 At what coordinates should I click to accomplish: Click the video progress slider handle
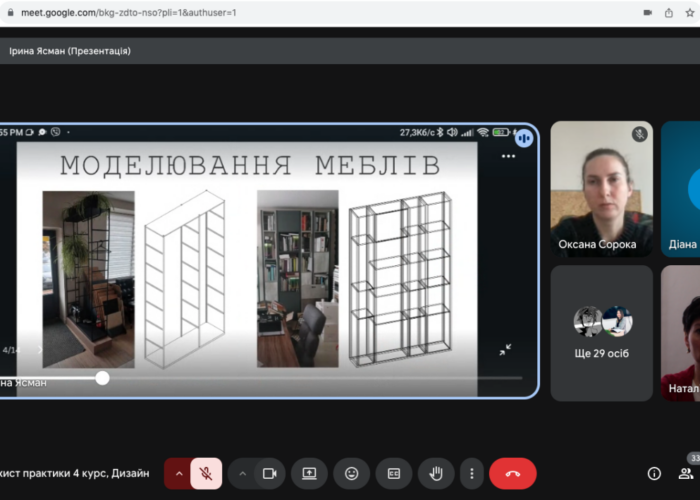coord(102,377)
